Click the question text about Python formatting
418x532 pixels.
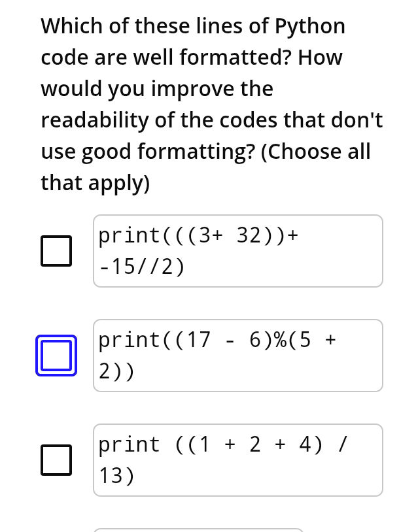click(x=209, y=103)
